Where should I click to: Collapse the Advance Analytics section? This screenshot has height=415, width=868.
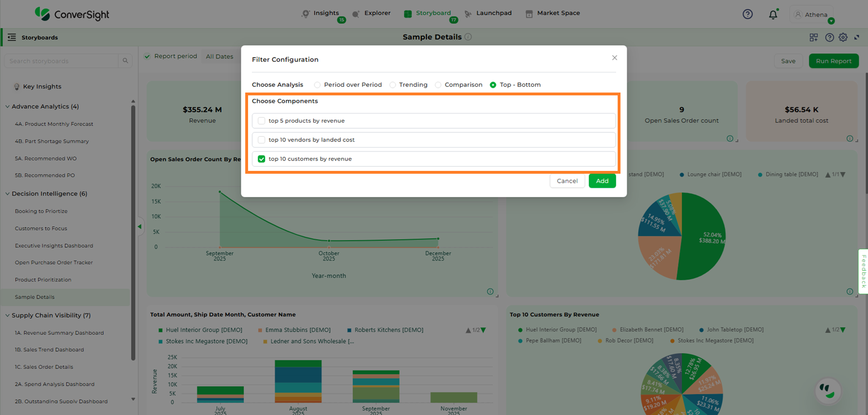pos(7,107)
